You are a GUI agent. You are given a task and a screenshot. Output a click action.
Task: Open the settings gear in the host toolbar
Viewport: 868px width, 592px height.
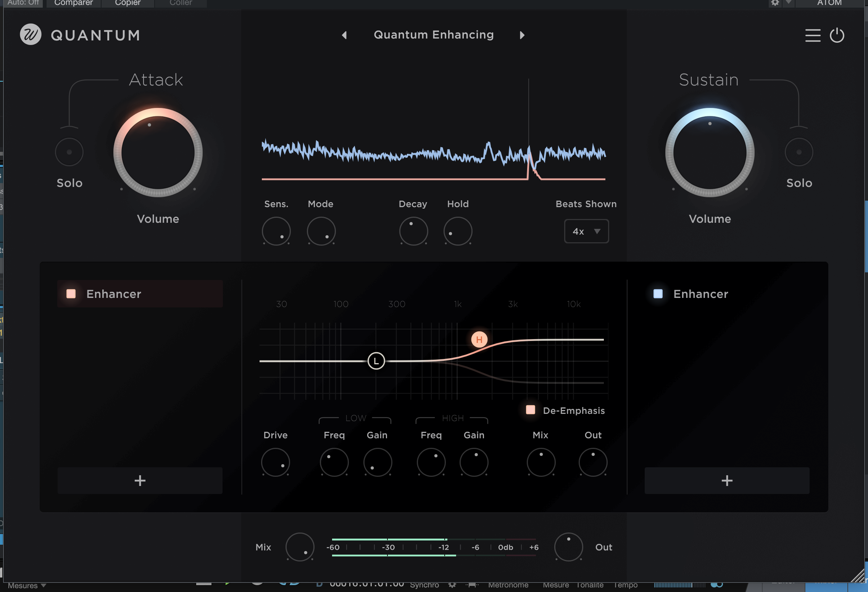[x=774, y=3]
